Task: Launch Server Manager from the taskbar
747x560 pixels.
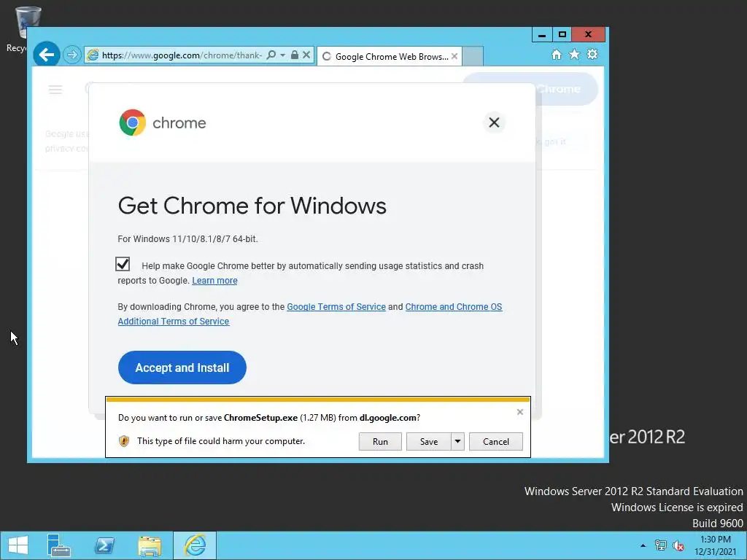Action: click(58, 545)
